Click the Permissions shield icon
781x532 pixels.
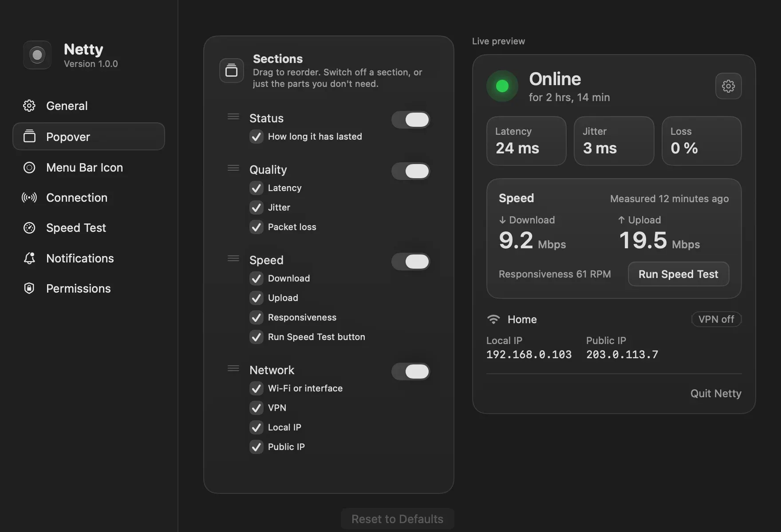[29, 288]
